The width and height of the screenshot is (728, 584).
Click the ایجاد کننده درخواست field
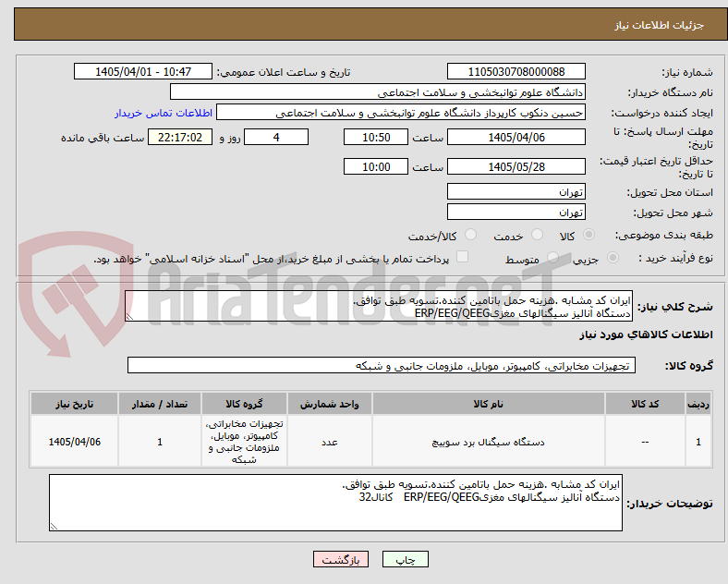point(401,113)
